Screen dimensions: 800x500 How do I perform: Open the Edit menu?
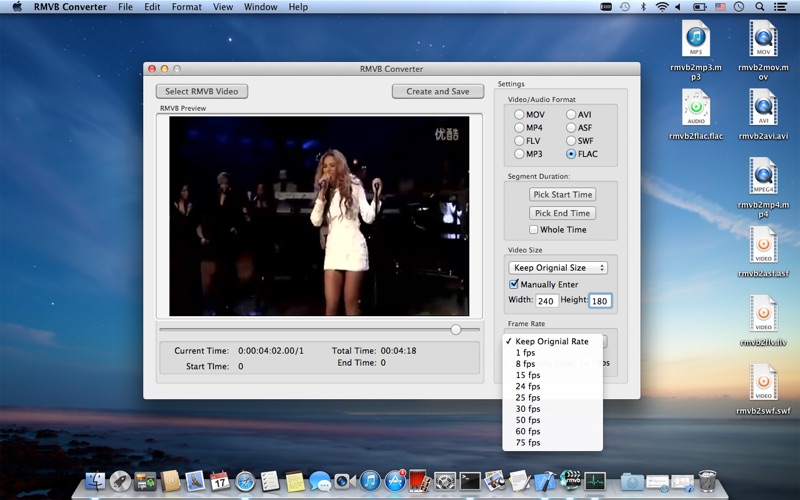click(x=152, y=7)
